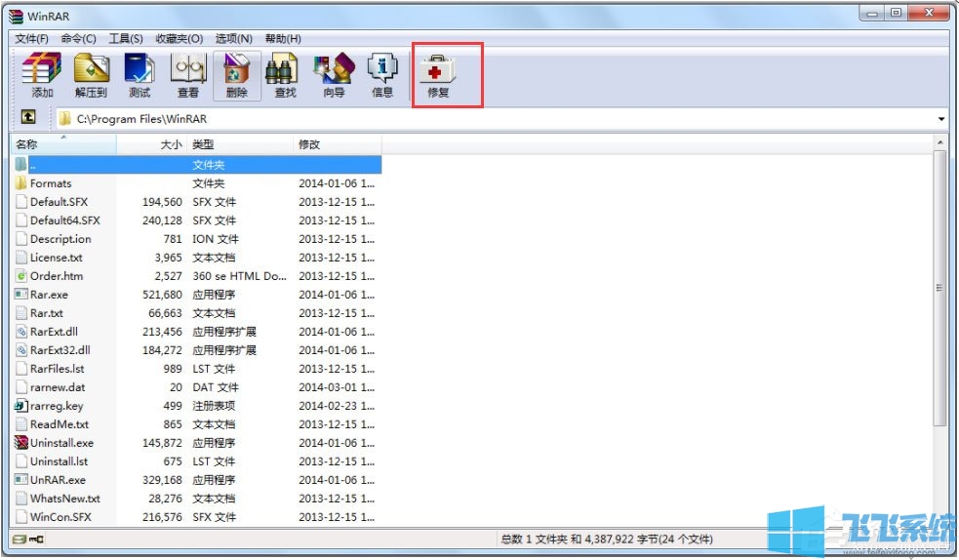Go up one folder level button

tap(28, 118)
